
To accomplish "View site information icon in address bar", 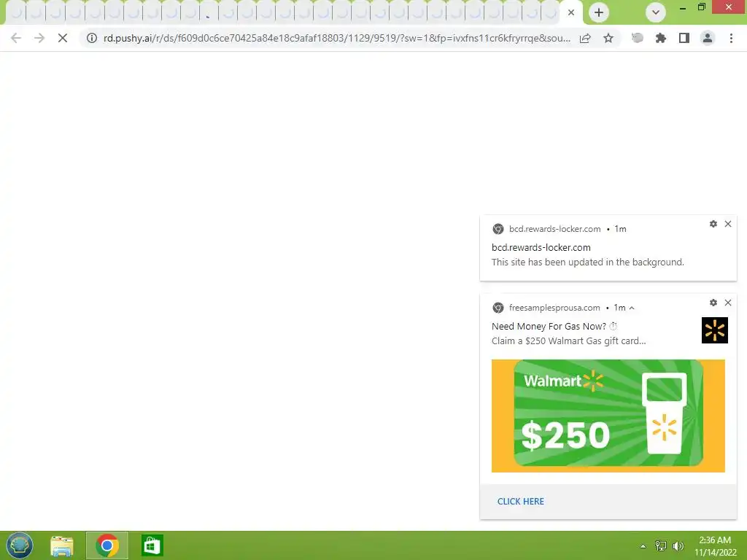I will (91, 38).
